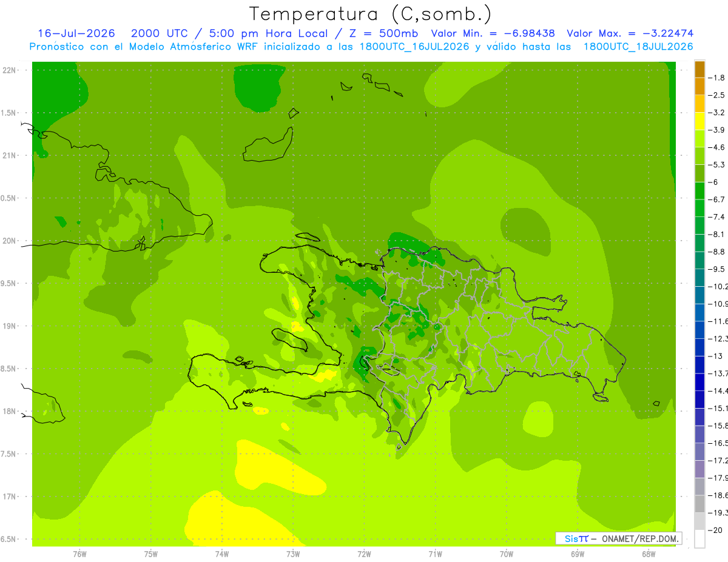Select 'Valor Min. = -6.98438' text

(x=493, y=33)
